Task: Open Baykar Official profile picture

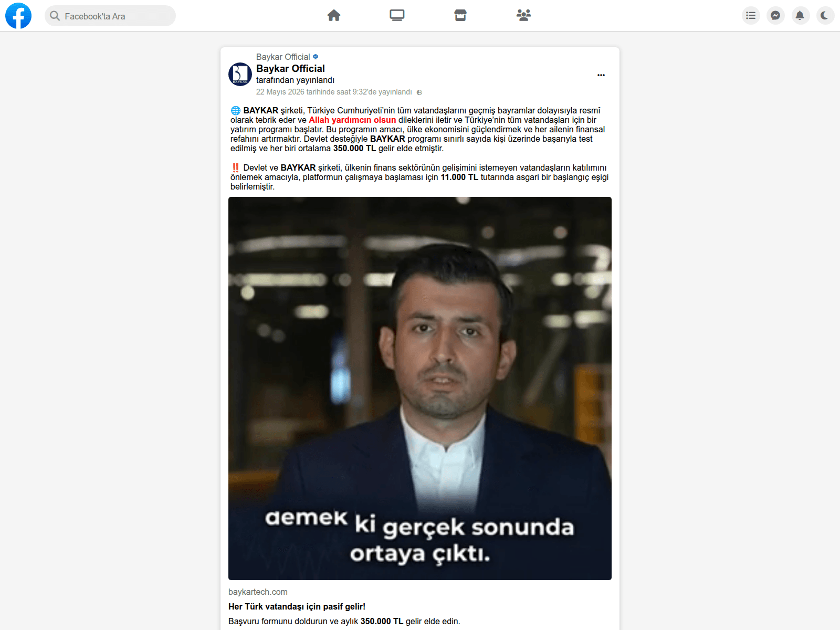Action: [x=240, y=74]
